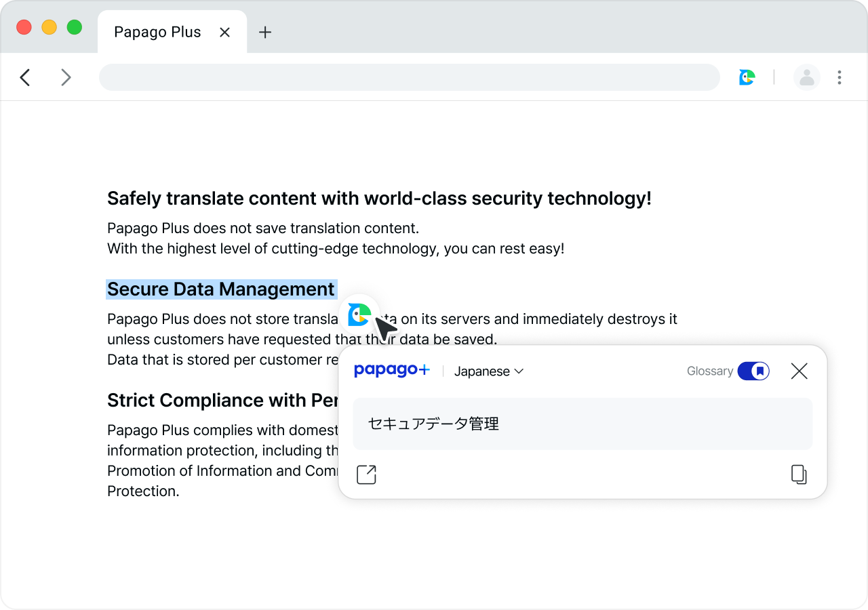
Task: Open a new tab with the plus button
Action: pos(265,32)
